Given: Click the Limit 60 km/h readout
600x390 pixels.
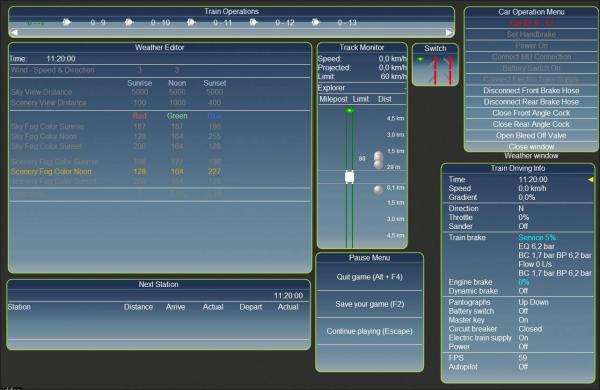Looking at the screenshot, I should pyautogui.click(x=393, y=77).
